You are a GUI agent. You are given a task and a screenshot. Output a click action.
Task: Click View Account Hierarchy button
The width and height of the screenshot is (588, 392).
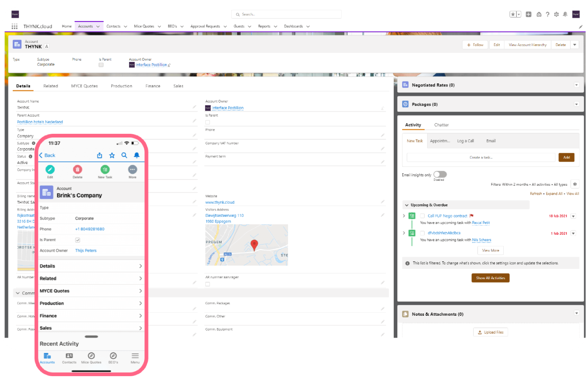tap(528, 45)
